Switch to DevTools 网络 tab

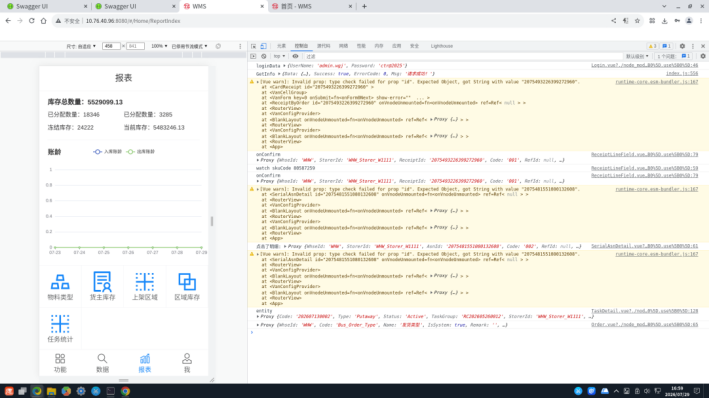[344, 46]
